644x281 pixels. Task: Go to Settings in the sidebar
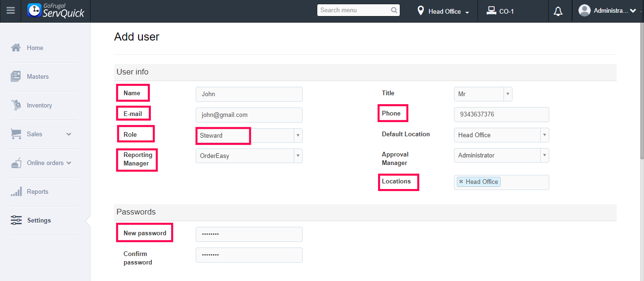39,220
